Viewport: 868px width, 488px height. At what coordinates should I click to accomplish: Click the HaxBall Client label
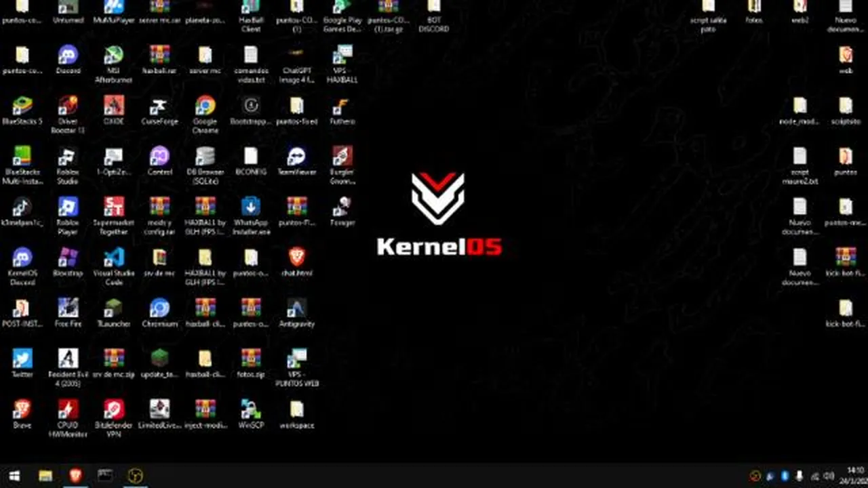point(251,25)
